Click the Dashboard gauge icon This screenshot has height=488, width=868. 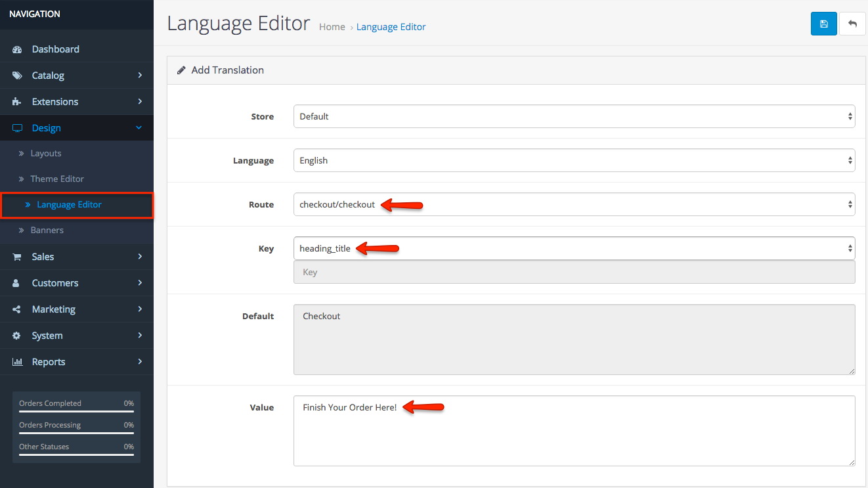[x=17, y=49]
